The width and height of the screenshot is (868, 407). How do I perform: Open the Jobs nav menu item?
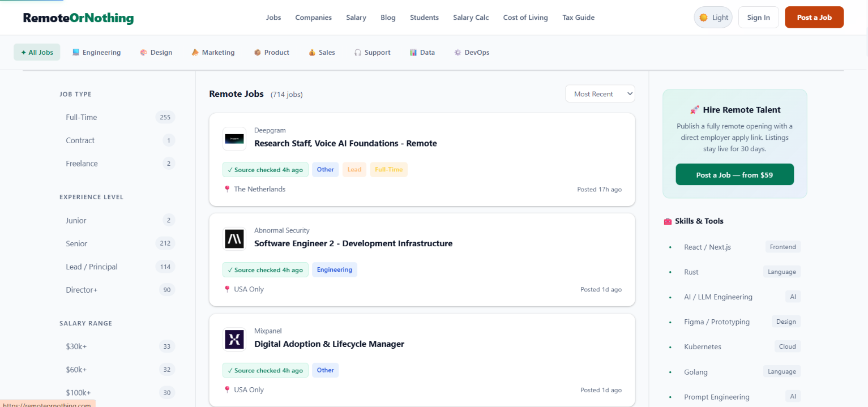point(273,18)
